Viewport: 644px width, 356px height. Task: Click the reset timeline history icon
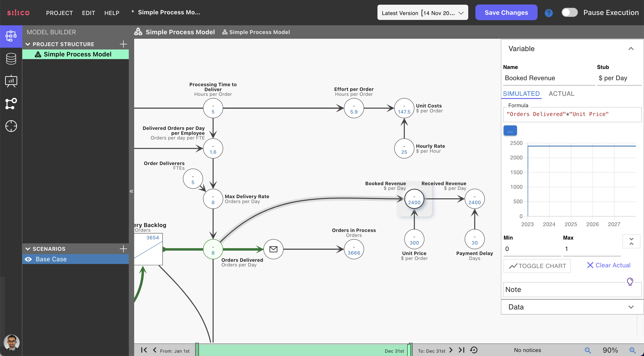pyautogui.click(x=474, y=350)
